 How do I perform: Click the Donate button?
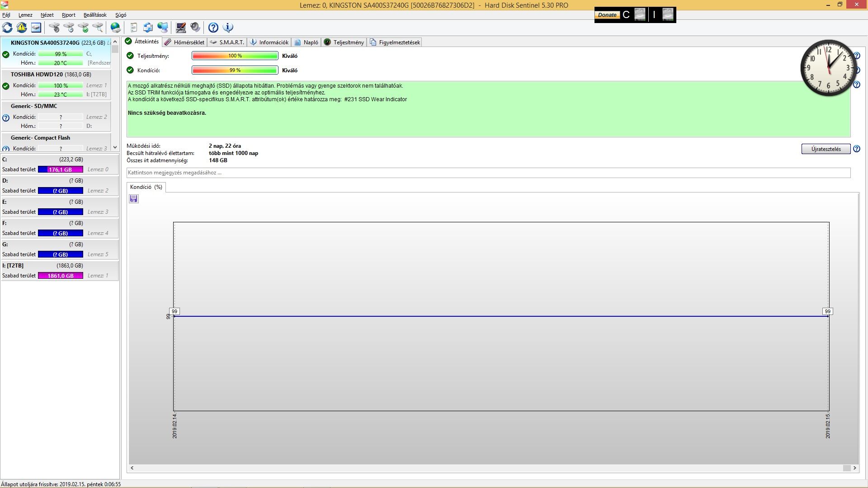(x=607, y=15)
